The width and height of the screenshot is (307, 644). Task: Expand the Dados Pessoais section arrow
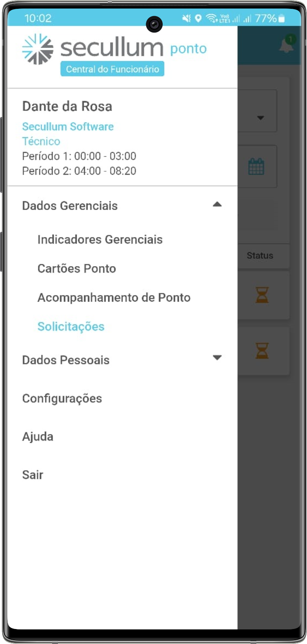click(217, 358)
